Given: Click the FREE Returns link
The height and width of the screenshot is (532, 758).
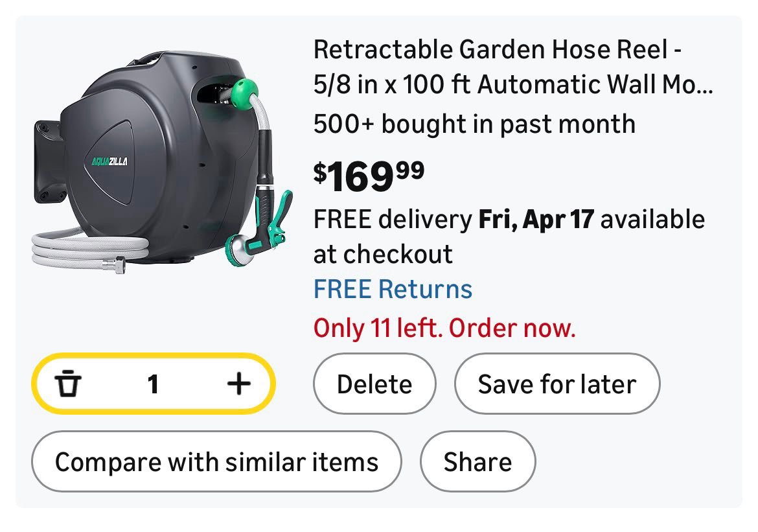Looking at the screenshot, I should click(393, 289).
